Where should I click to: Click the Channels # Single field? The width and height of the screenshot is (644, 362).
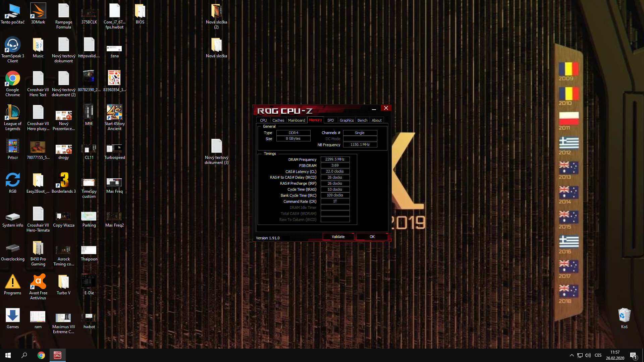(x=360, y=133)
